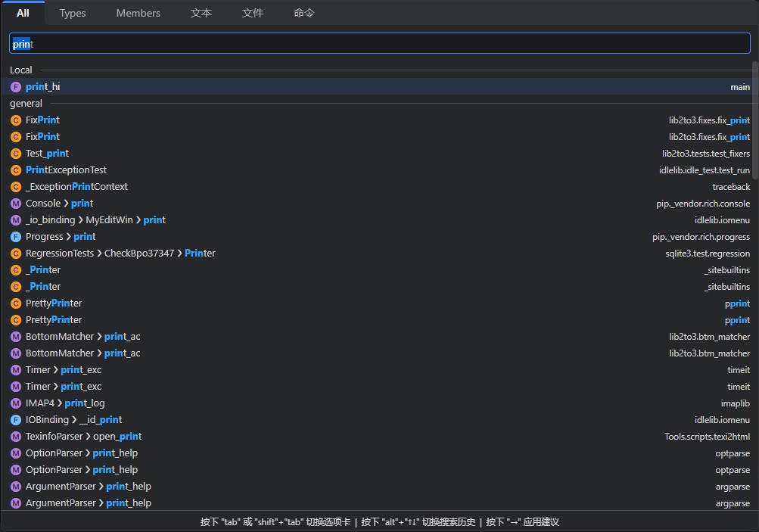Screen dimensions: 759x532
Task: Click inside the search input field
Action: (378, 43)
